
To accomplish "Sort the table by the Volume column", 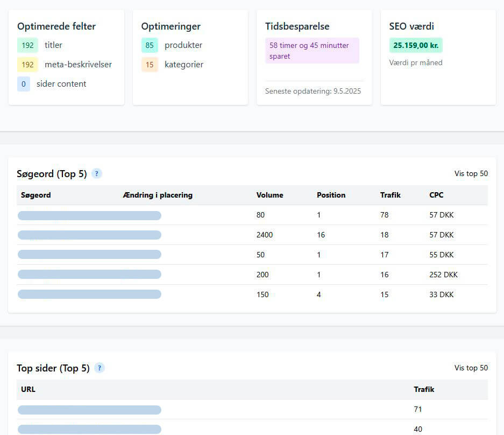I will click(270, 195).
